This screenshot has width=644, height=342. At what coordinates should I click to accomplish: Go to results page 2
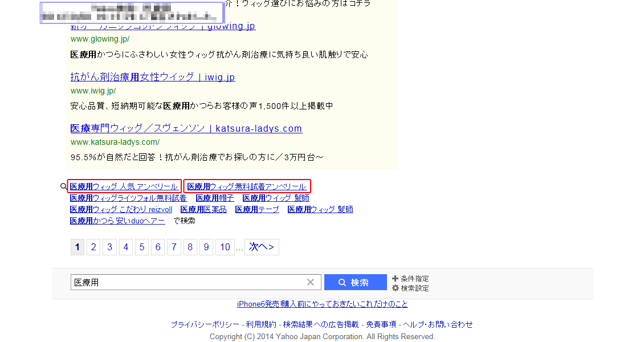point(93,247)
